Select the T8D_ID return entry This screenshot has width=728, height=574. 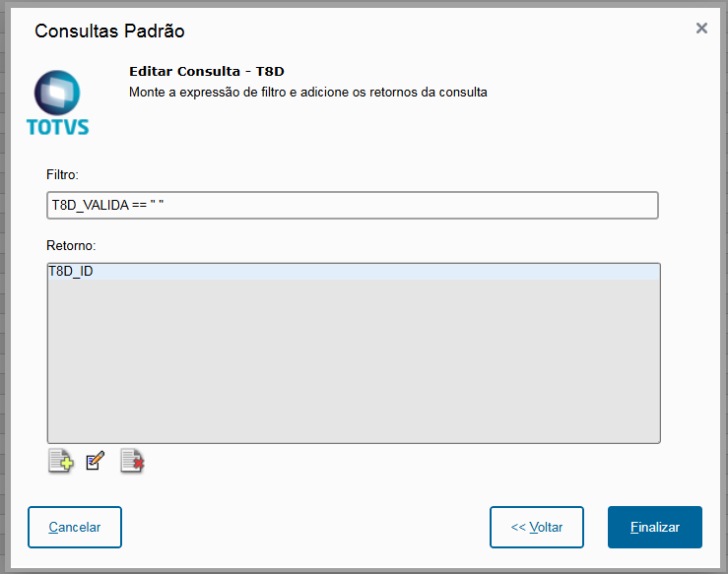coord(71,272)
